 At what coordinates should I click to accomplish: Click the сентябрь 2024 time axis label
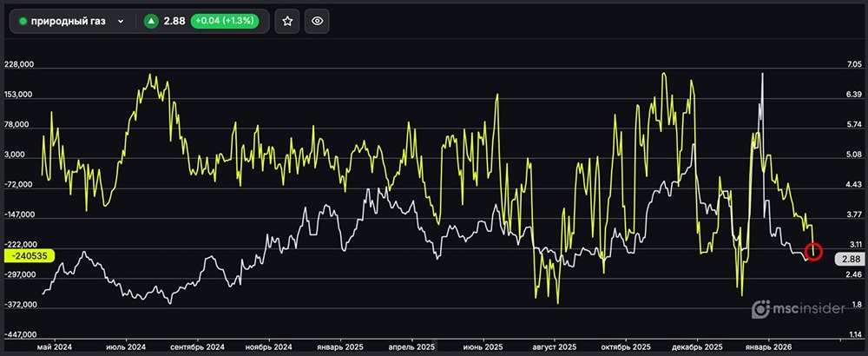coord(197,347)
